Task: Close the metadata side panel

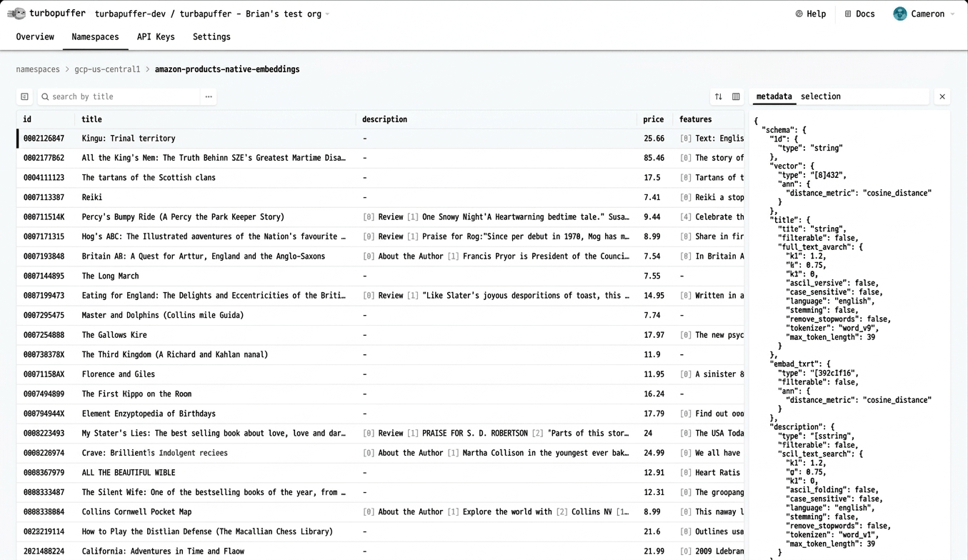Action: coord(942,96)
